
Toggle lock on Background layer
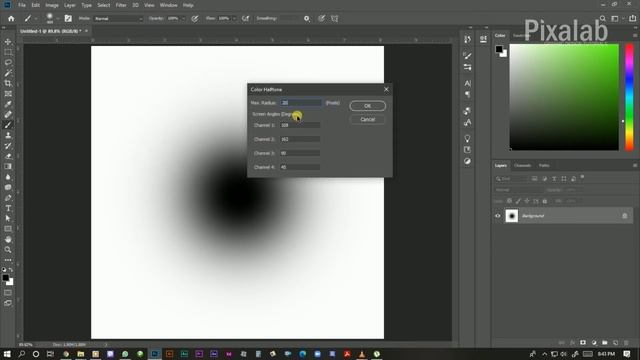[x=624, y=216]
